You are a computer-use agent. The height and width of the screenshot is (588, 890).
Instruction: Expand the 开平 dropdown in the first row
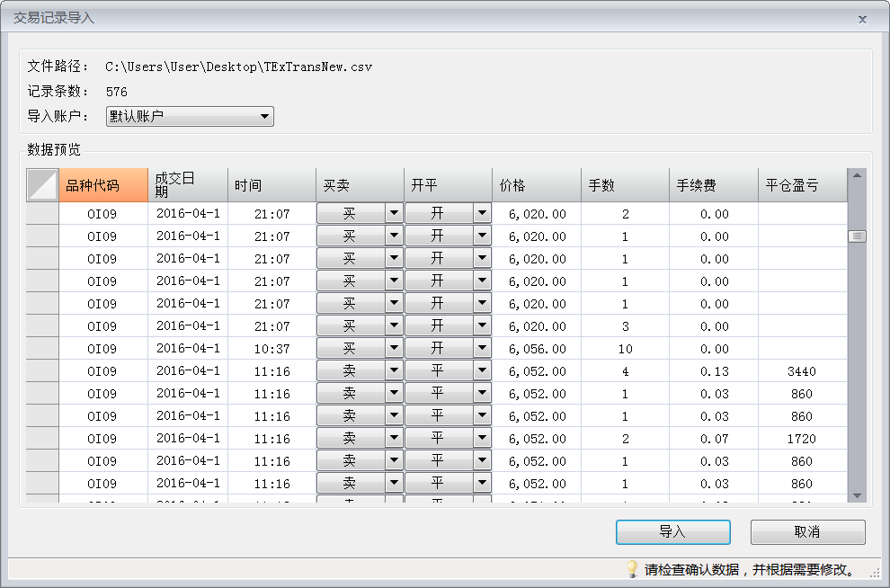(483, 214)
